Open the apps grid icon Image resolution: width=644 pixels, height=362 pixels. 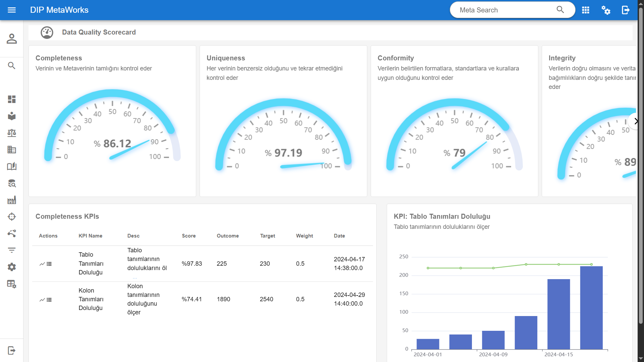[x=586, y=10]
